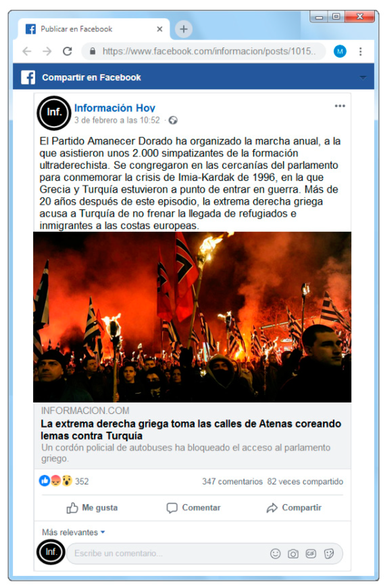Screen dimensions: 385x588
Task: Click the Comentar button
Action: pyautogui.click(x=193, y=508)
